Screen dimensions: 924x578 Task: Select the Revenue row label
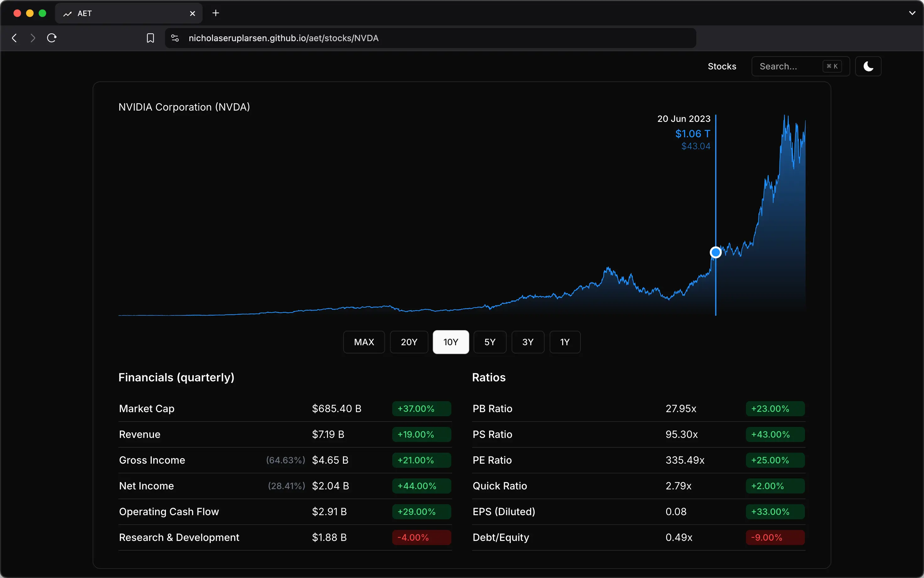tap(140, 434)
